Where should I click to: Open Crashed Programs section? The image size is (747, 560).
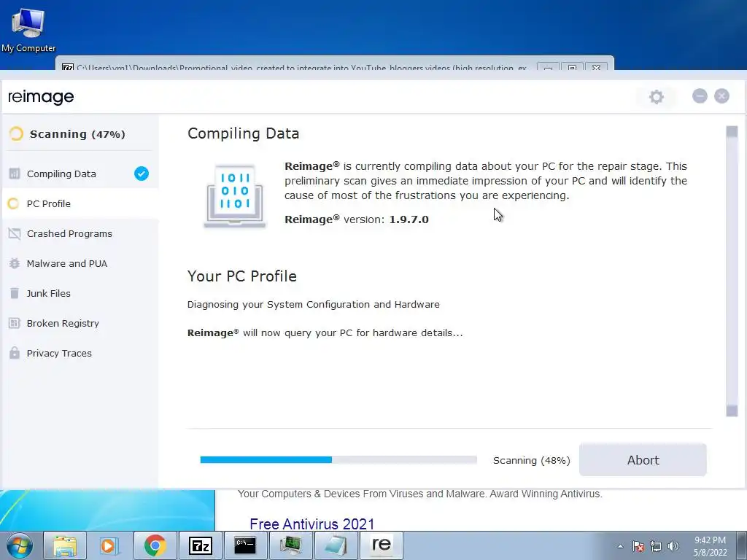(x=79, y=234)
